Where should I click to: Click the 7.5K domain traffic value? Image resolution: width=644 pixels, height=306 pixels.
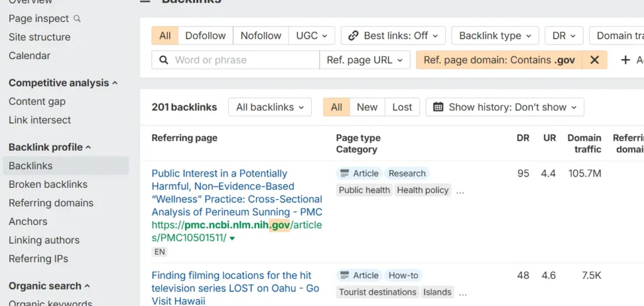click(x=591, y=275)
